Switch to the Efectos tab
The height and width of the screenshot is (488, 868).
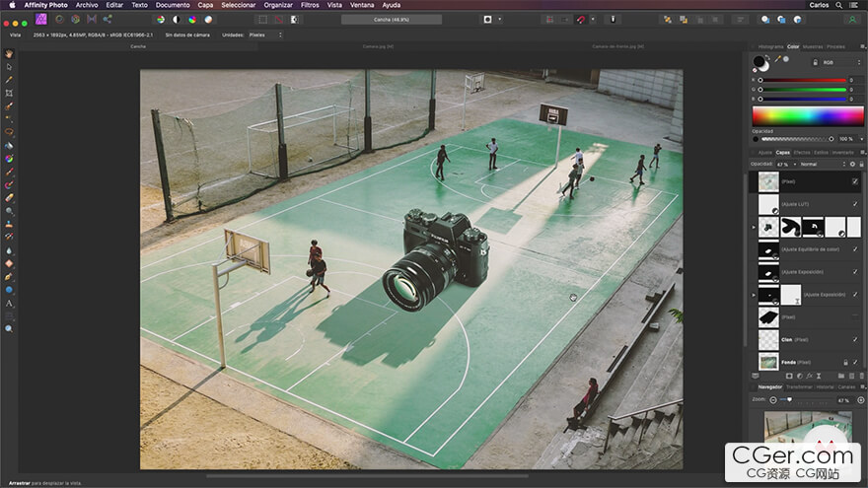click(x=801, y=152)
